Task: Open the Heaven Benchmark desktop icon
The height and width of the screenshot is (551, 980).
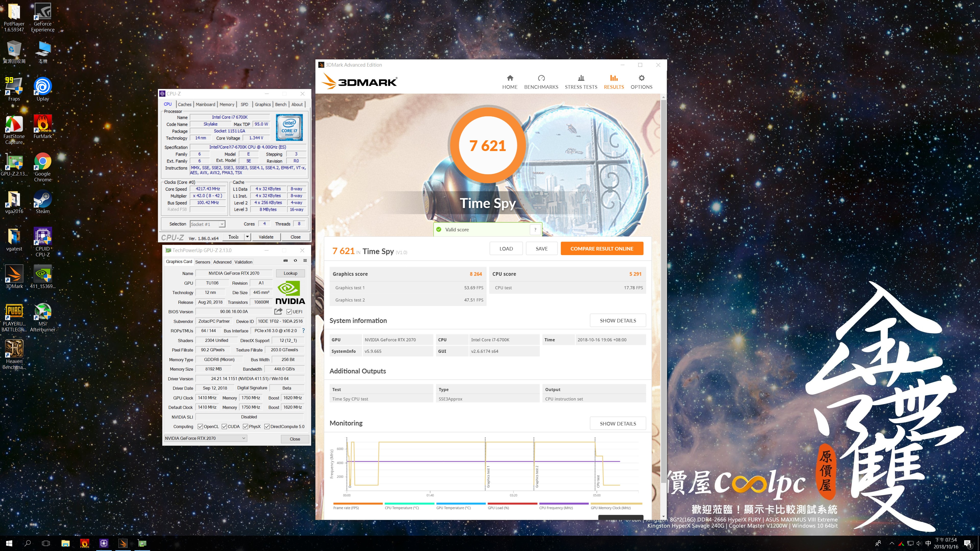Action: click(x=14, y=354)
